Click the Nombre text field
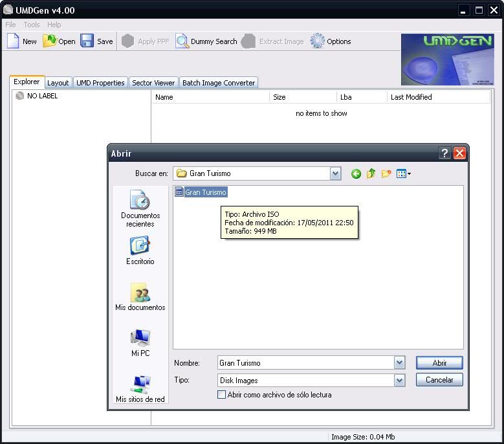Image resolution: width=504 pixels, height=444 pixels. pos(305,363)
